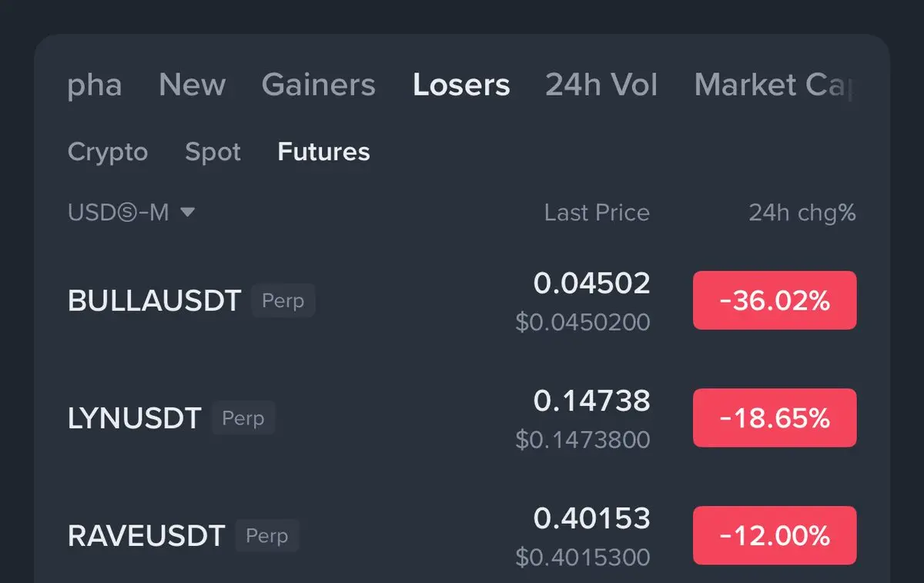Open the BULLAUSDT pair name

point(154,300)
